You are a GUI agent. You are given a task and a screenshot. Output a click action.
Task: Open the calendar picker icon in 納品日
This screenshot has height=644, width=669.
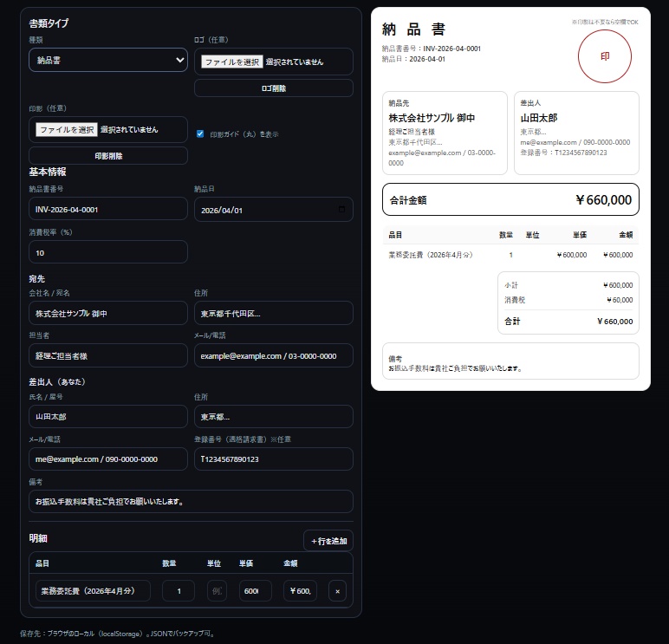[x=341, y=209]
